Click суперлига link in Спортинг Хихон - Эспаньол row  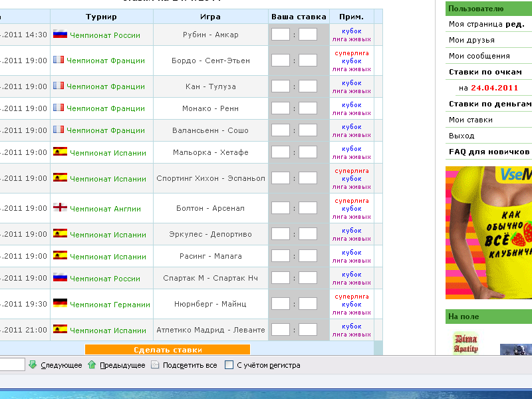pos(352,171)
